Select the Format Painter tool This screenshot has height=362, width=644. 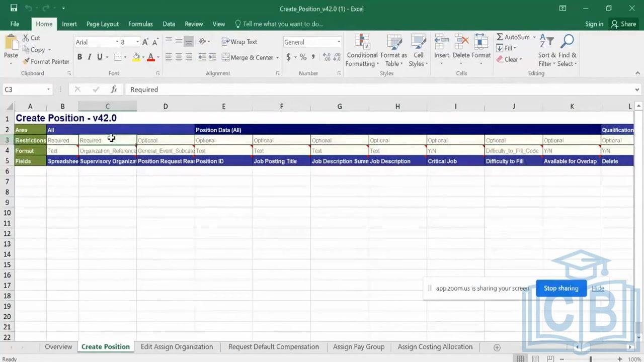click(46, 61)
